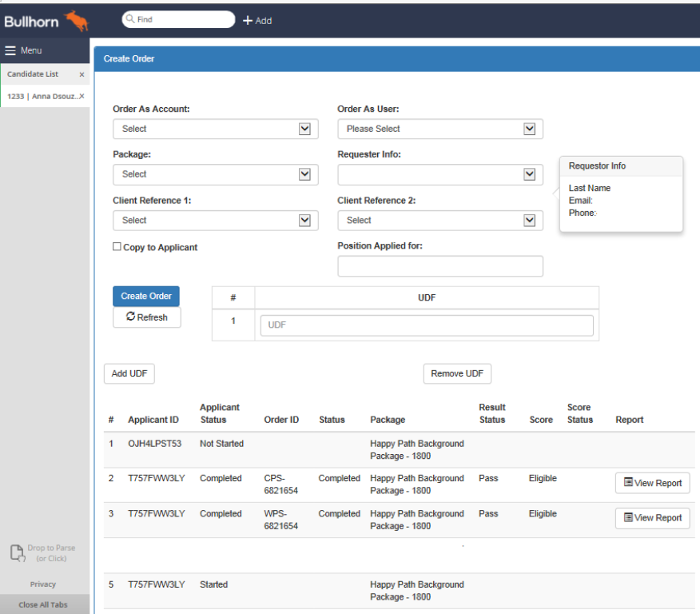Expand the Package dropdown
The image size is (700, 614).
click(x=215, y=174)
